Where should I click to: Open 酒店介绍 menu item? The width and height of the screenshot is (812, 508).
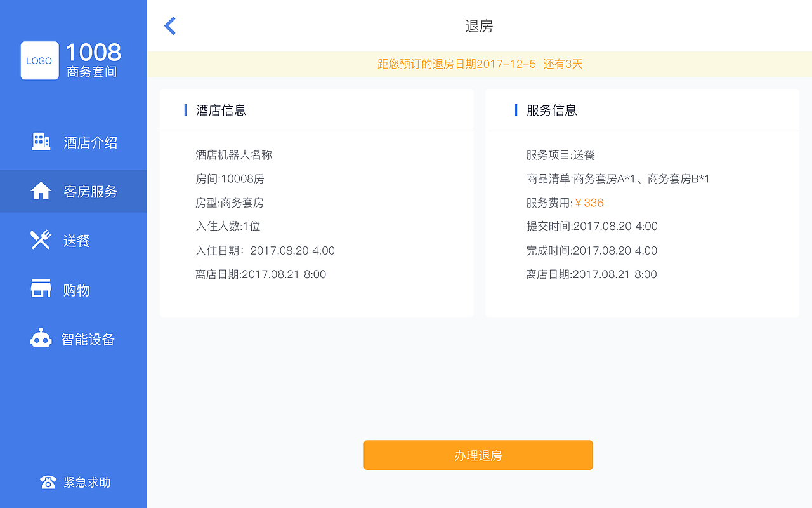point(74,142)
